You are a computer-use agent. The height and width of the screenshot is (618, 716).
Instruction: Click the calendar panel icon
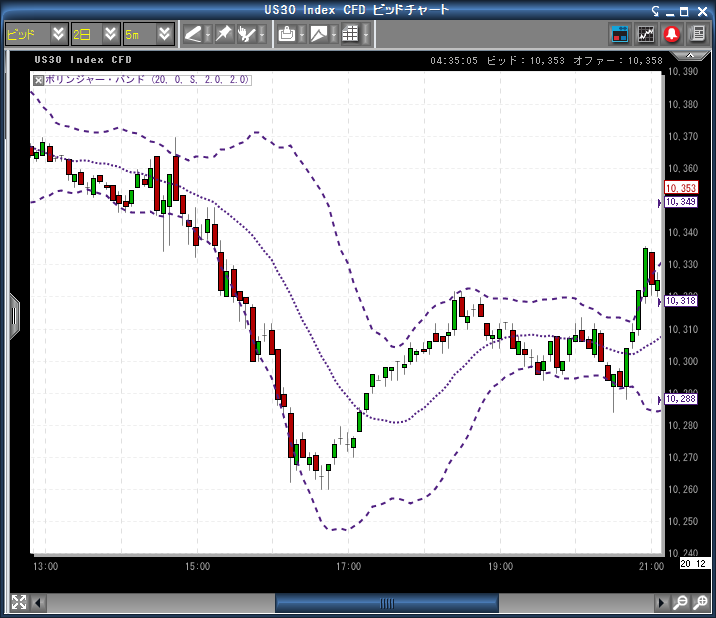(620, 34)
